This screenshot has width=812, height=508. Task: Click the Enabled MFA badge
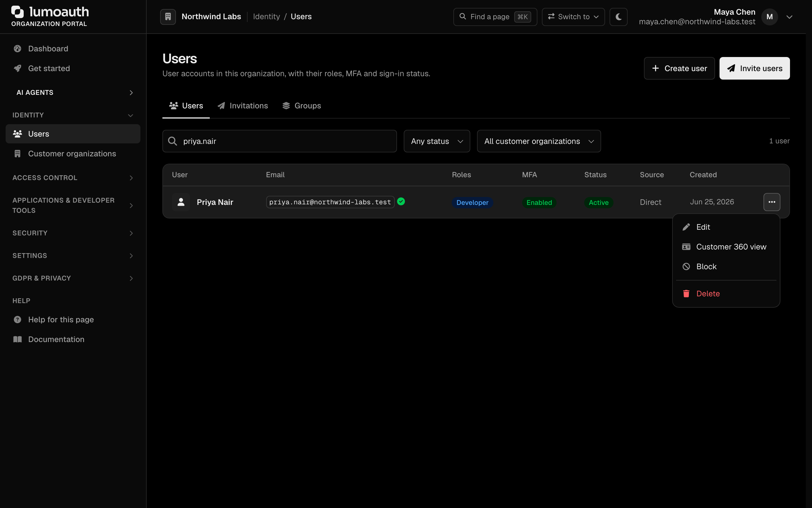pyautogui.click(x=539, y=202)
